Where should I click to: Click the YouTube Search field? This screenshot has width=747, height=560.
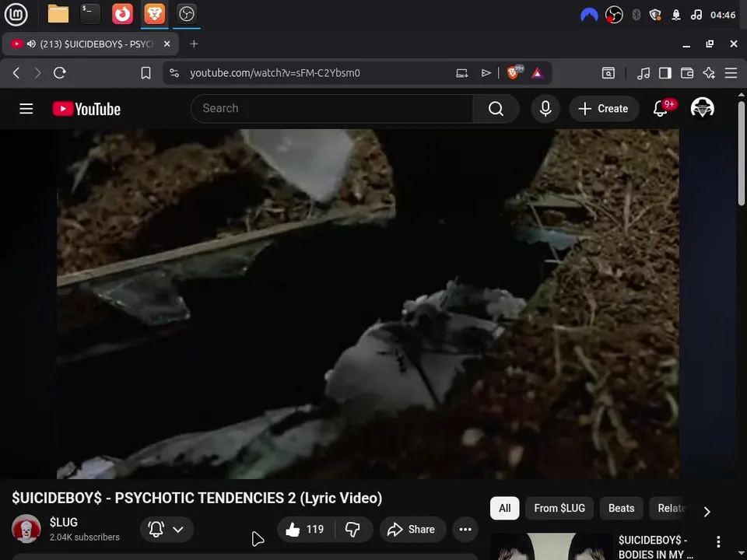pyautogui.click(x=332, y=109)
